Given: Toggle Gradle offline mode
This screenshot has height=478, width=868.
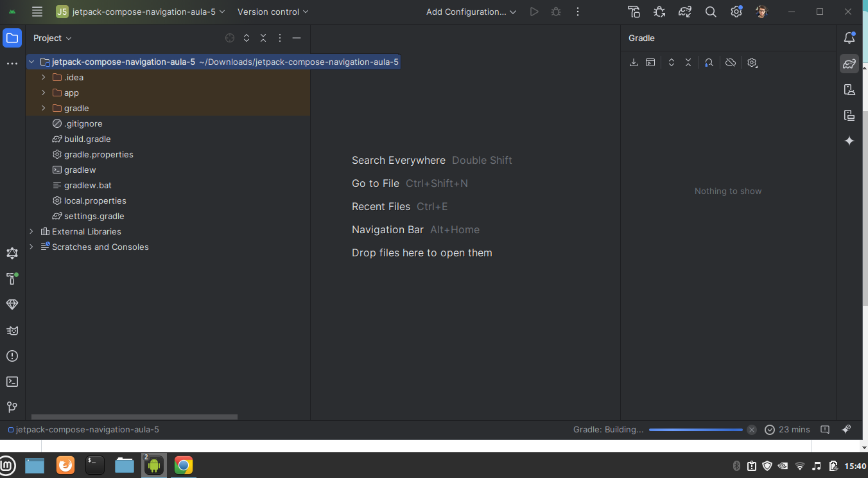Looking at the screenshot, I should [x=731, y=62].
